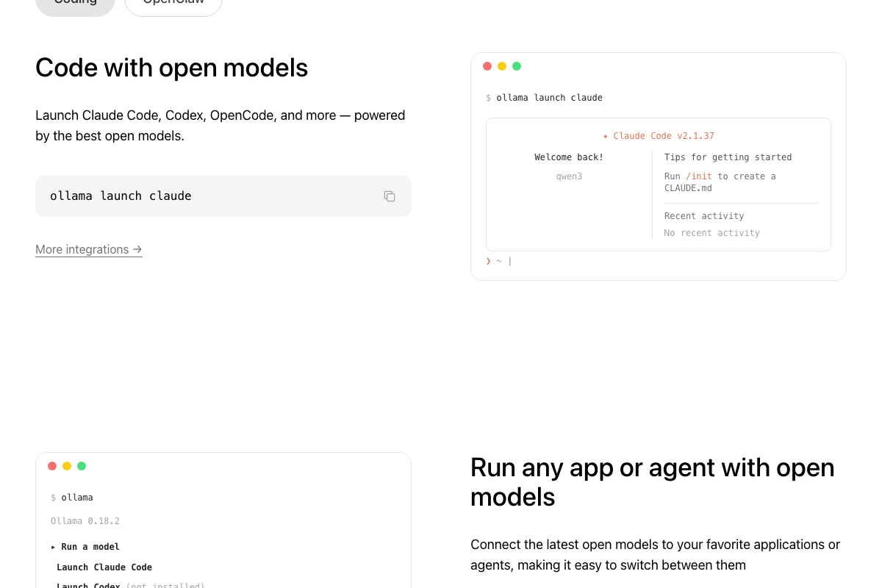The image size is (882, 588).
Task: Click yellow dot in Claude terminal mockup
Action: coord(502,66)
